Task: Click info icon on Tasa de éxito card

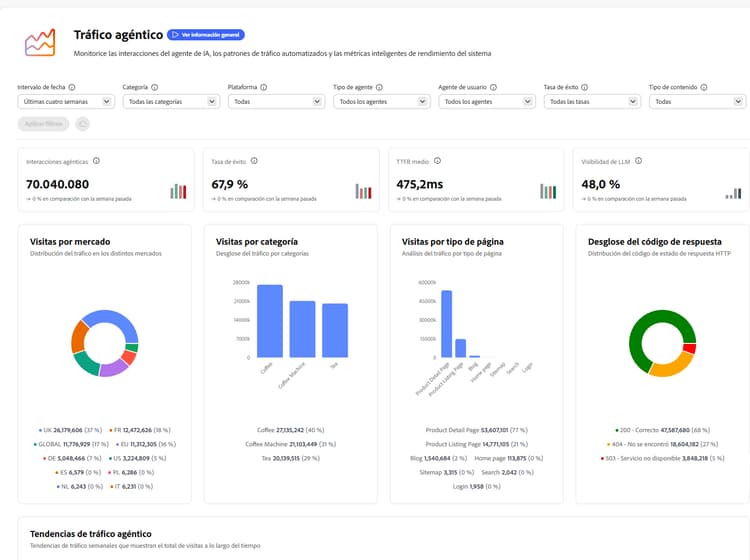Action: 254,161
